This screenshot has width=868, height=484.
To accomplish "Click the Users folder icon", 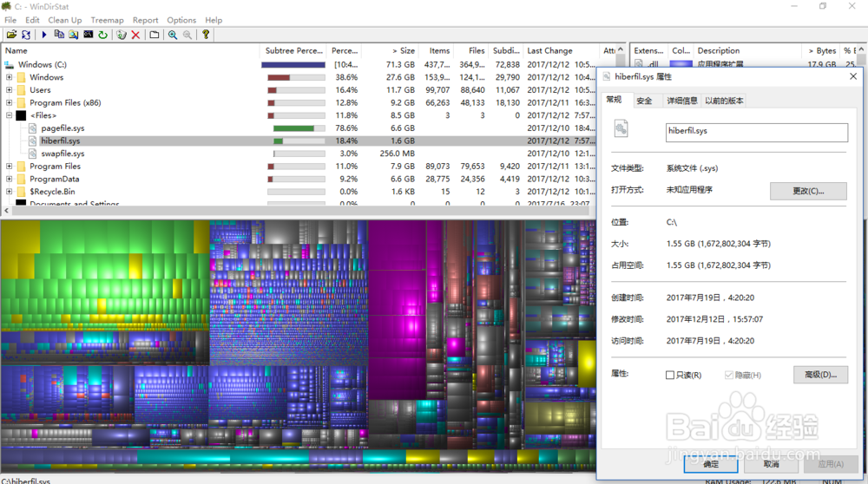I will point(21,90).
